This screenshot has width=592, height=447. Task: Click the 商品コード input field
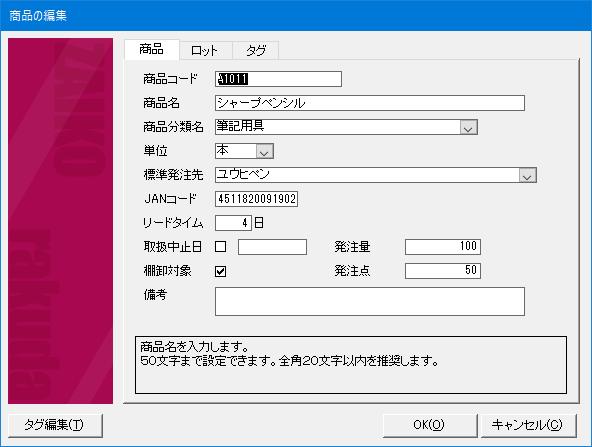[x=278, y=79]
